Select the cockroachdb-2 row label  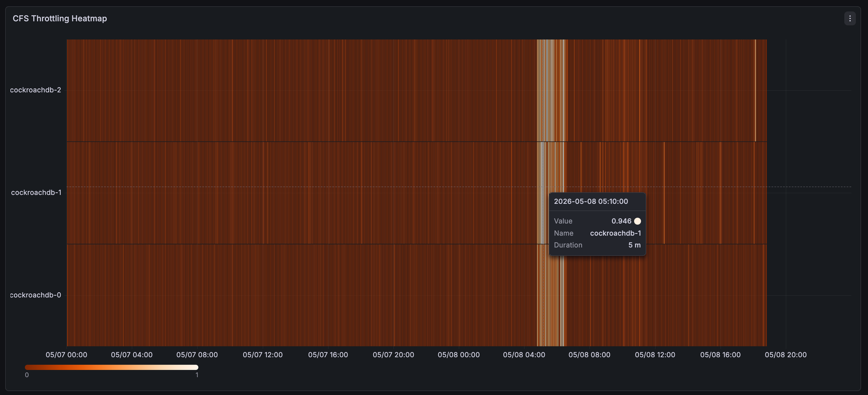pyautogui.click(x=36, y=90)
